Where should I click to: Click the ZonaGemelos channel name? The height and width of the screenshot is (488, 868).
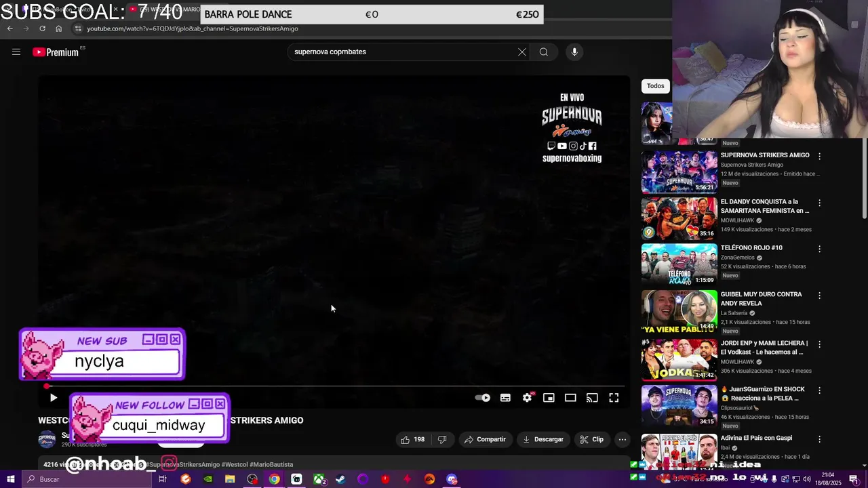[x=738, y=258]
